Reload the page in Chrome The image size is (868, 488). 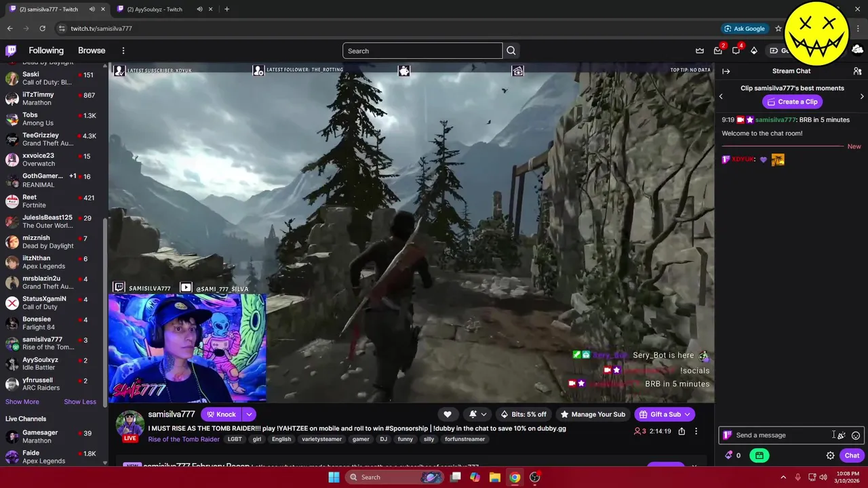click(42, 28)
